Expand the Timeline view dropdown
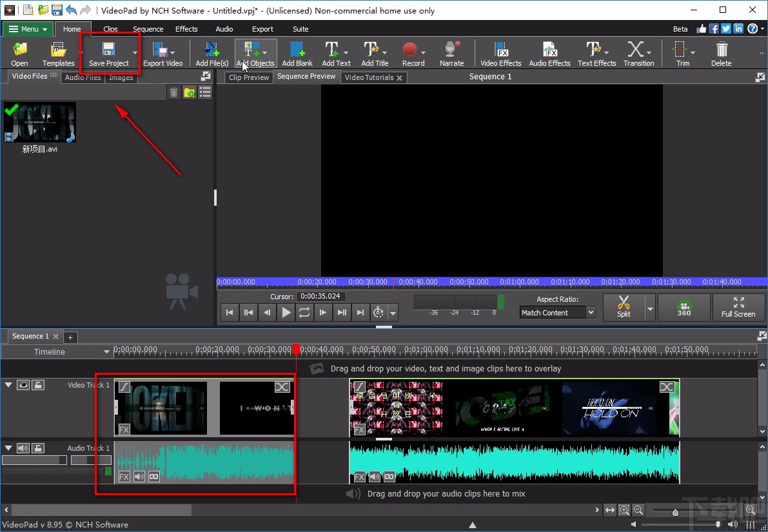The width and height of the screenshot is (768, 532). click(106, 351)
